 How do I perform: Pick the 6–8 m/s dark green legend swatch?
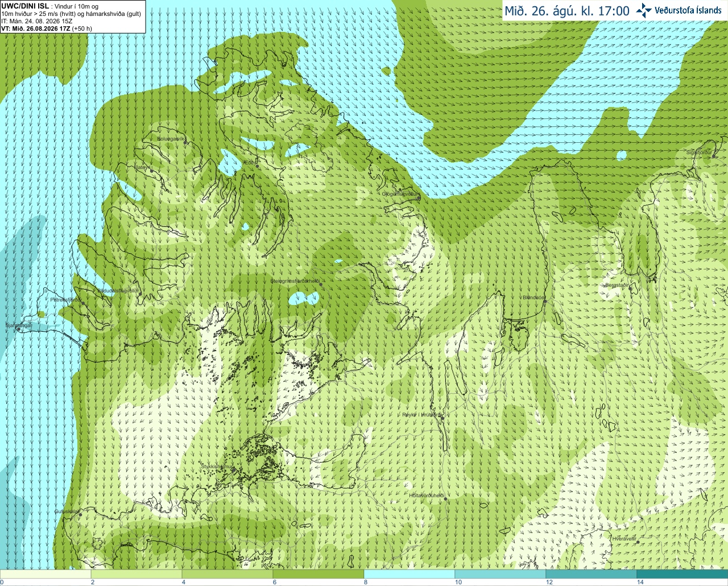click(318, 574)
